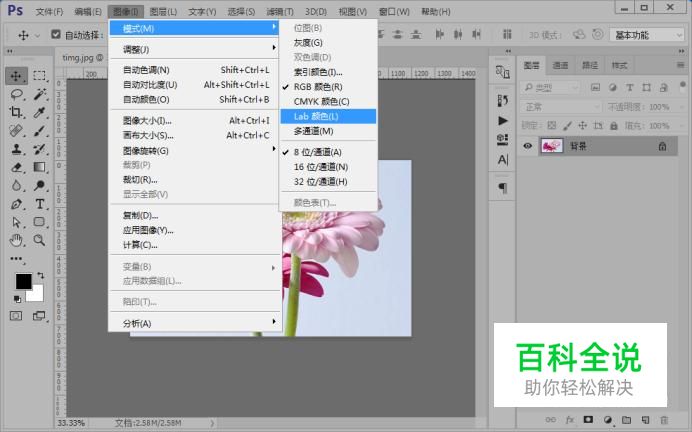The height and width of the screenshot is (432, 692).
Task: Swap foreground and background colors
Action: coord(41,275)
